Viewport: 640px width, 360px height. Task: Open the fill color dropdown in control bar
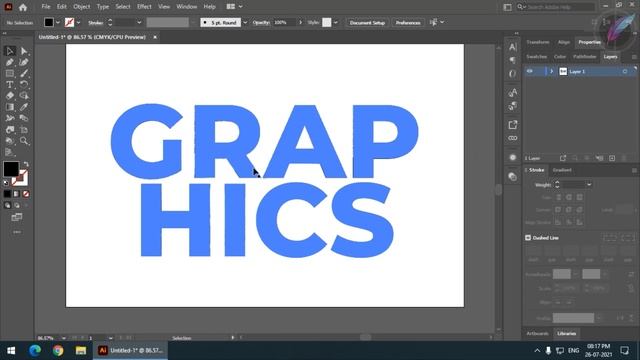pos(58,22)
